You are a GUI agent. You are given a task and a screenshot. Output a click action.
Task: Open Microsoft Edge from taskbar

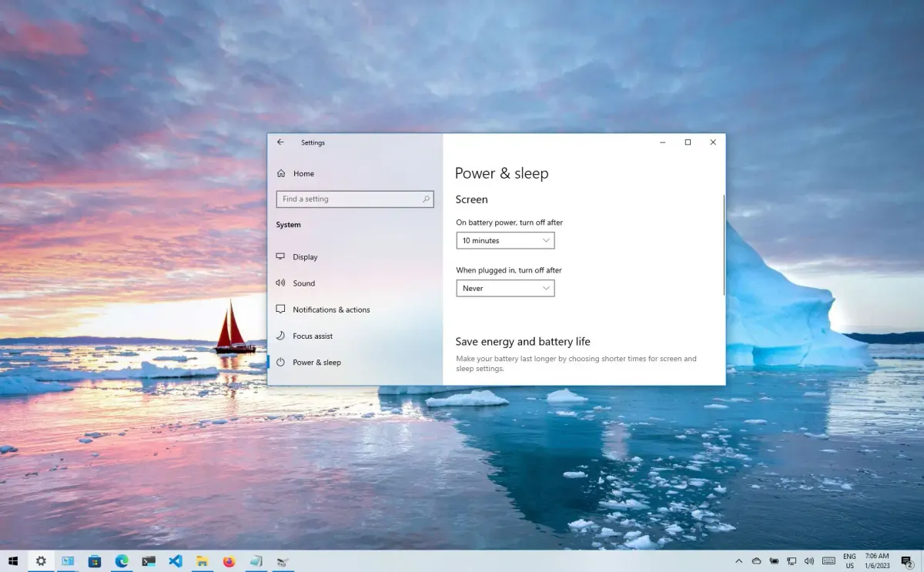(x=122, y=561)
